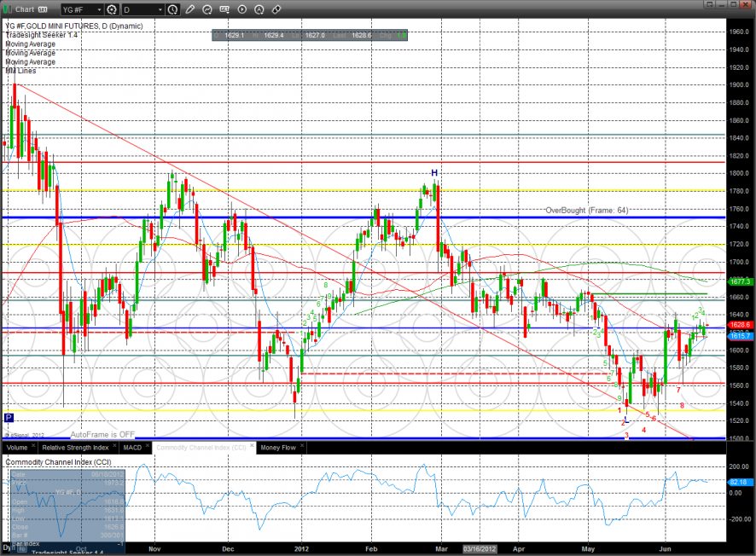Click the circled A icon in toolbar
This screenshot has height=556, width=756.
pos(259,10)
